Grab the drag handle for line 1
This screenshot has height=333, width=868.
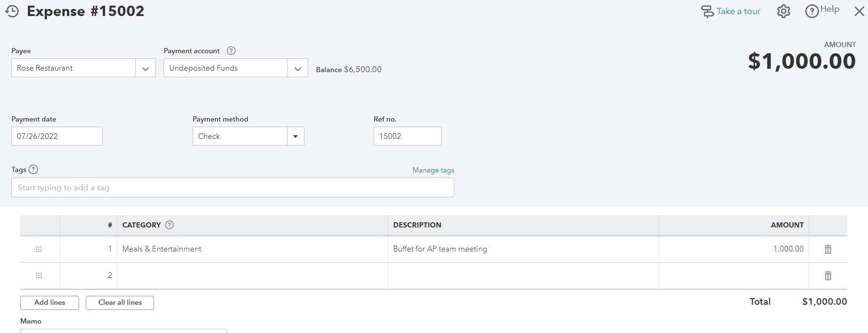tap(39, 249)
